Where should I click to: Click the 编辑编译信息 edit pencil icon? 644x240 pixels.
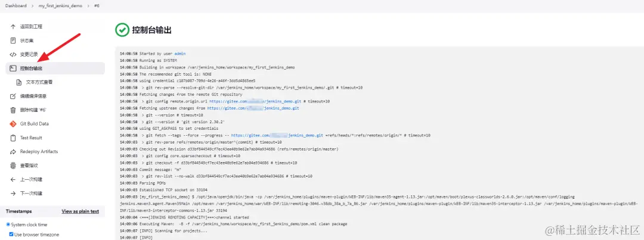(x=13, y=96)
